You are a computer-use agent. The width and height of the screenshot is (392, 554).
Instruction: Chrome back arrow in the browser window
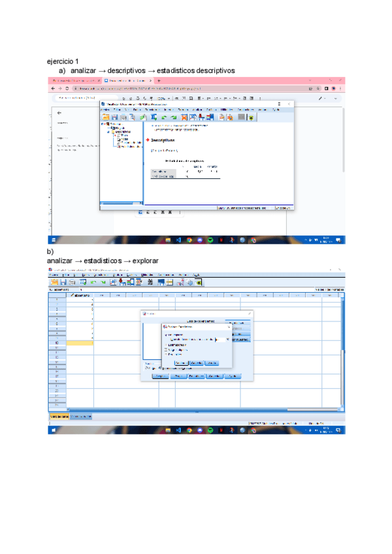[53, 89]
